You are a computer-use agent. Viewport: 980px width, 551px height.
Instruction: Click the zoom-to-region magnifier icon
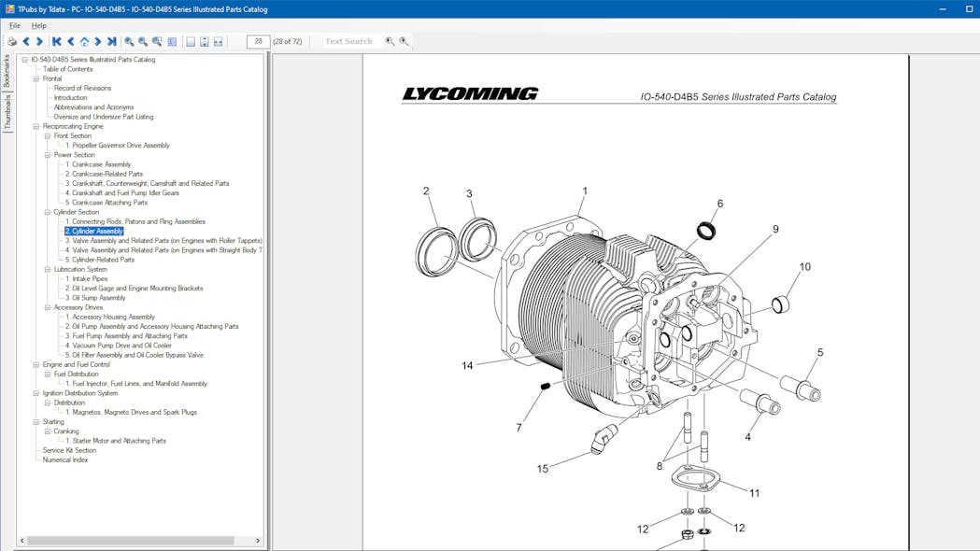click(x=158, y=41)
